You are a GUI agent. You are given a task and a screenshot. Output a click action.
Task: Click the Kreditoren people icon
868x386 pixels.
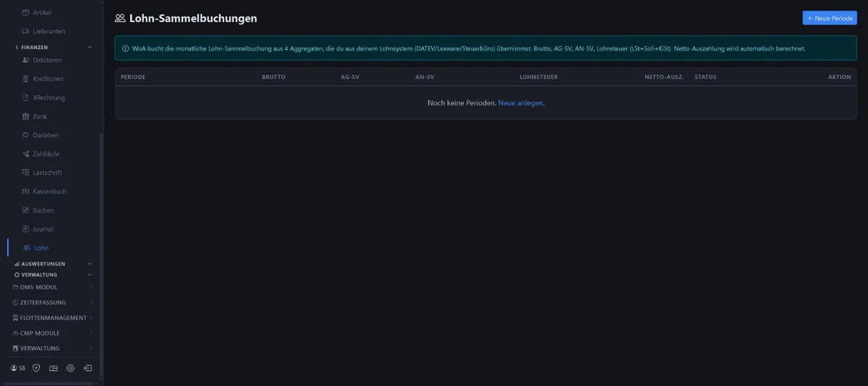coord(25,79)
